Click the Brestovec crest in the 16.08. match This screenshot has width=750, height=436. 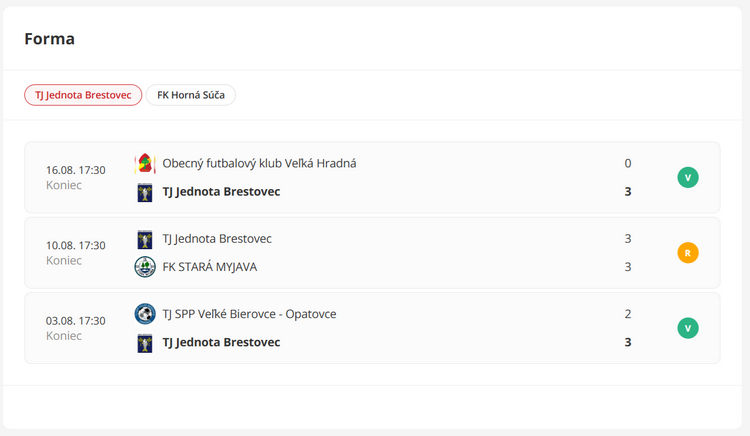145,192
